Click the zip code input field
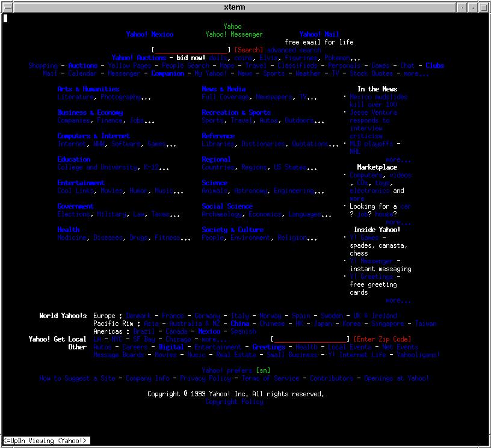491x448 pixels. pos(310,339)
